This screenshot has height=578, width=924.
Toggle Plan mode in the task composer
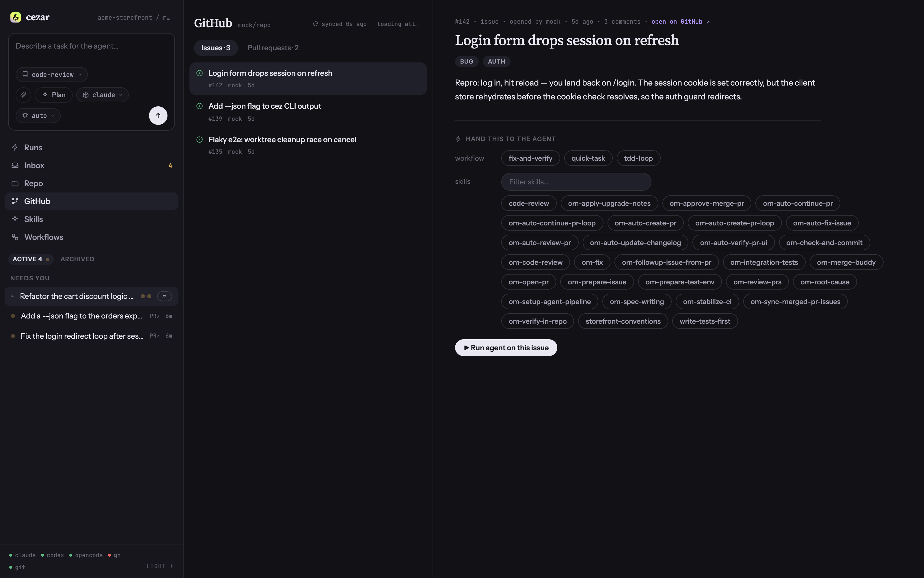pos(53,95)
